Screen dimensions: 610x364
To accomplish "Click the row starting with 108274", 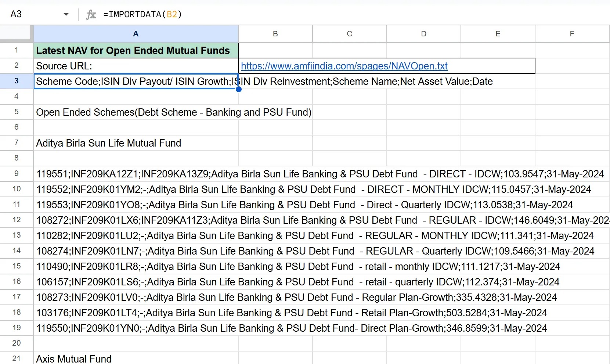I will point(315,251).
